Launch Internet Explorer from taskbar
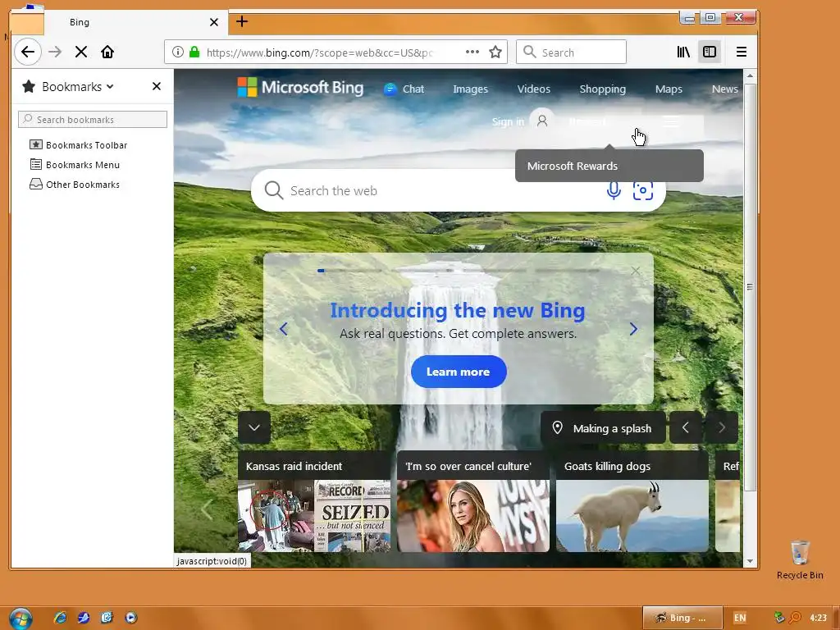This screenshot has height=630, width=840. click(61, 618)
